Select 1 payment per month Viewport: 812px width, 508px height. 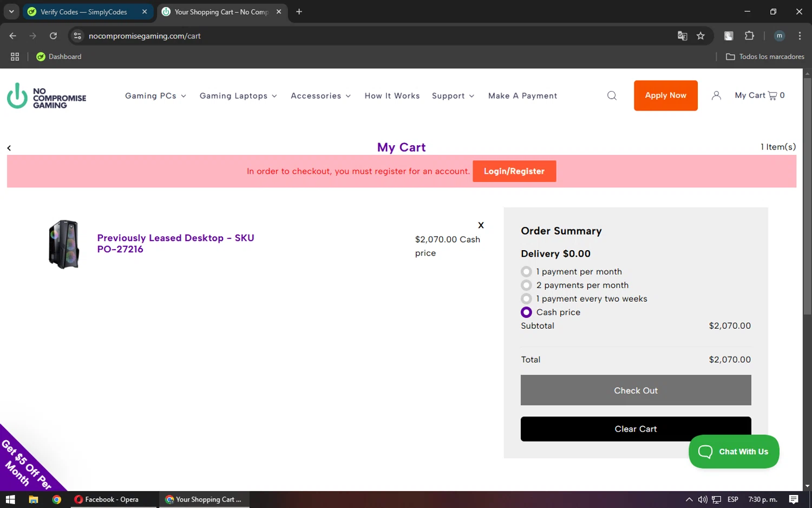[526, 271]
